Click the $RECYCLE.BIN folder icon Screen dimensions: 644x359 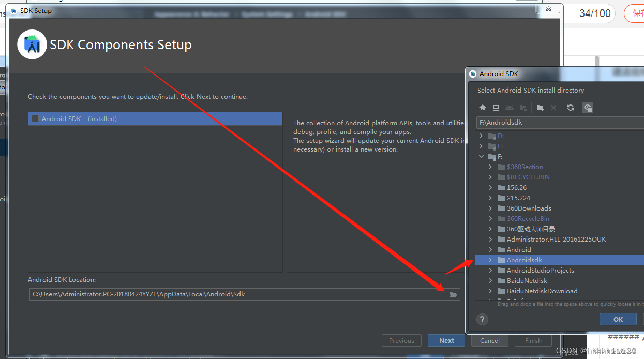501,177
